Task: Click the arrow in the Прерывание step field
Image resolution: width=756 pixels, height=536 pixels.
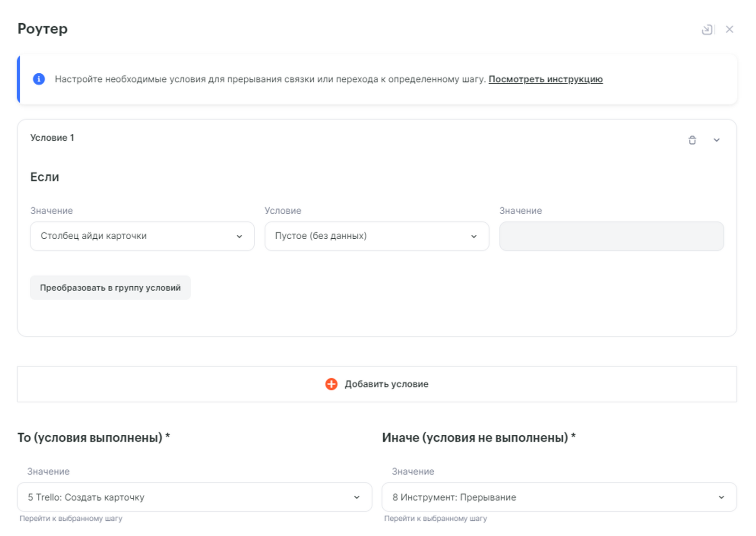Action: point(721,497)
